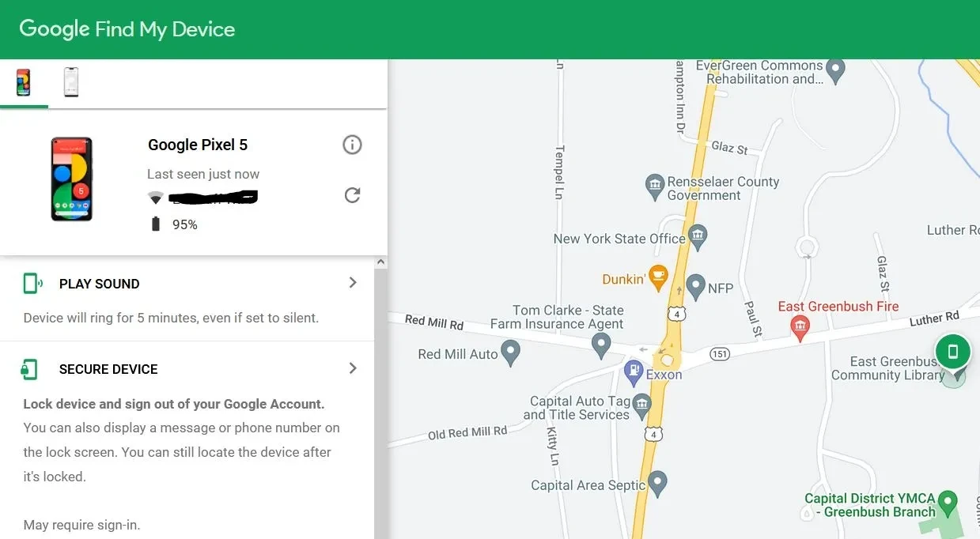Click the 'Tempel Ln' street label

pyautogui.click(x=559, y=172)
